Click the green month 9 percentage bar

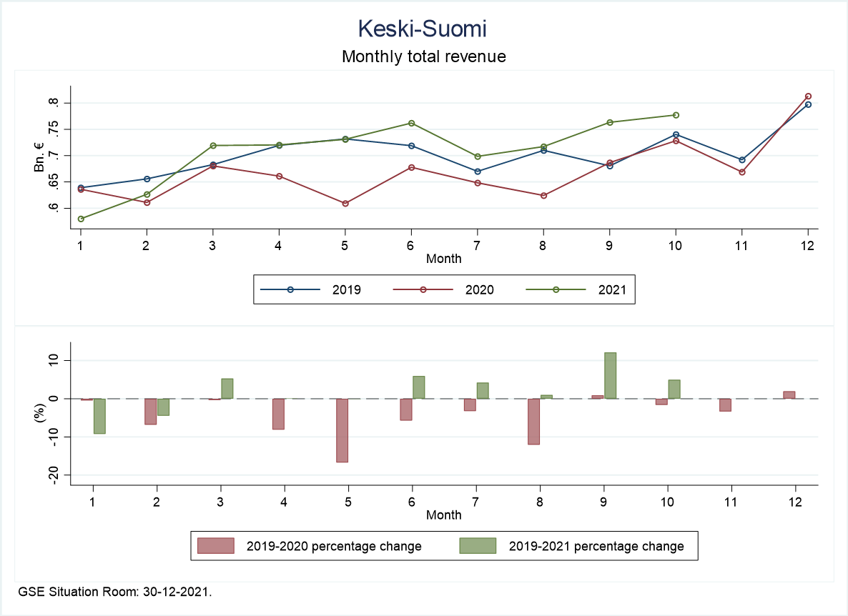[x=610, y=375]
